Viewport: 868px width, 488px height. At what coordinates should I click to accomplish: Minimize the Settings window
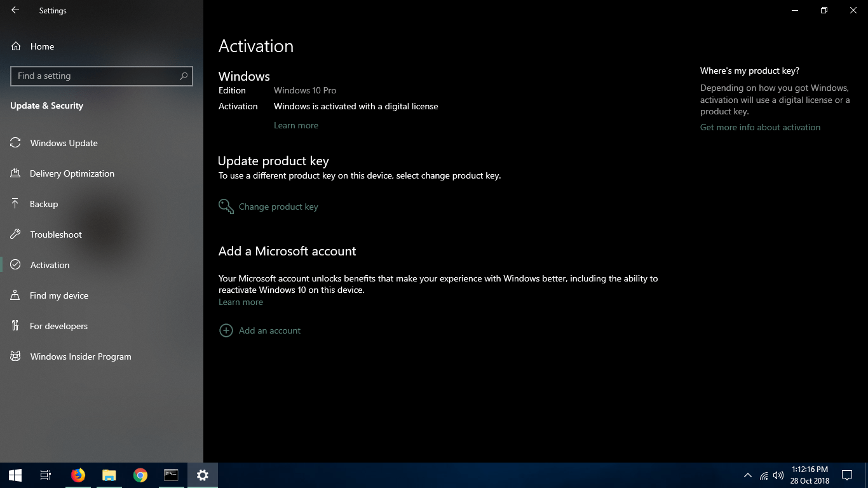tap(795, 10)
